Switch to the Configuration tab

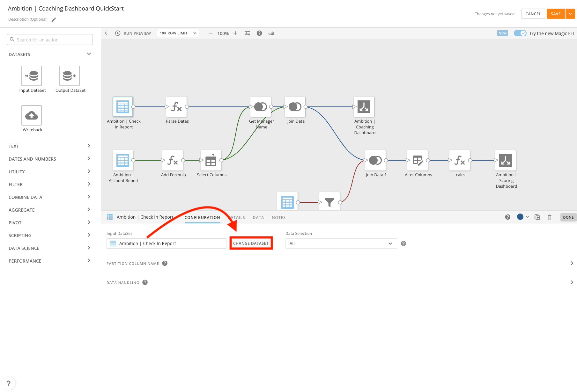click(202, 218)
